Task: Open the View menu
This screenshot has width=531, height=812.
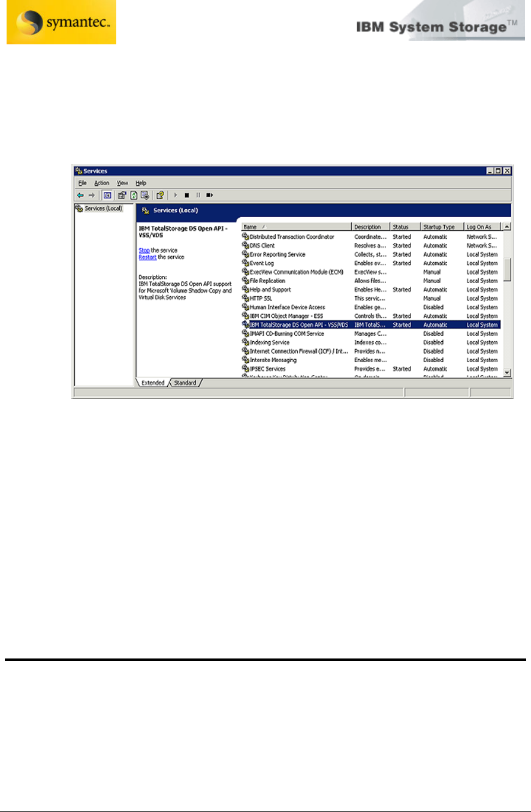Action: click(122, 183)
